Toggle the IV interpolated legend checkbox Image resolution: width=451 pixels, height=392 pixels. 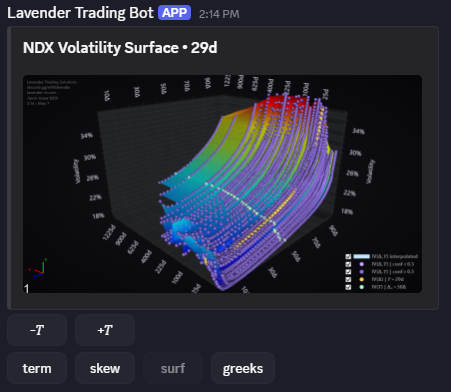(348, 256)
